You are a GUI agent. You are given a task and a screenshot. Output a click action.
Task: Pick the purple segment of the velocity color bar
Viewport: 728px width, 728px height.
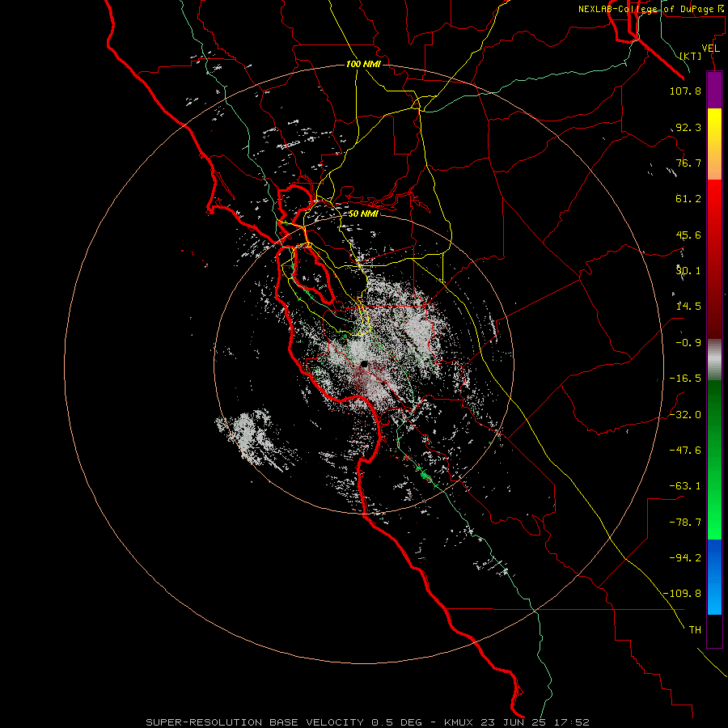click(x=714, y=90)
